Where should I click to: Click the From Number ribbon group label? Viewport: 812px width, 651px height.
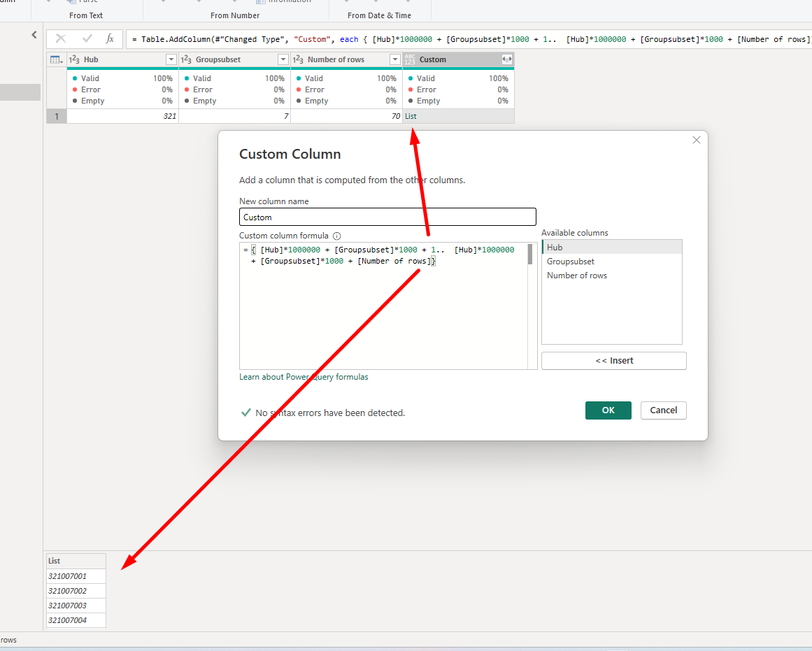234,15
